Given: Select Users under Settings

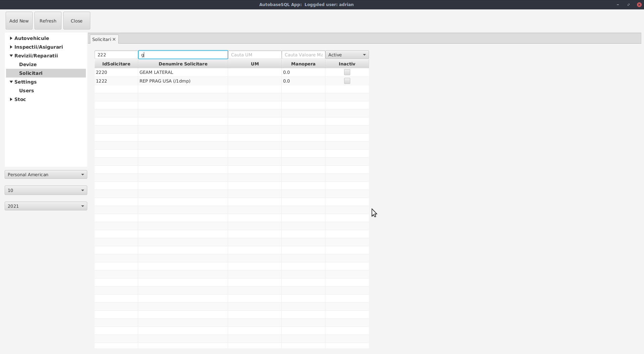Looking at the screenshot, I should pos(26,90).
